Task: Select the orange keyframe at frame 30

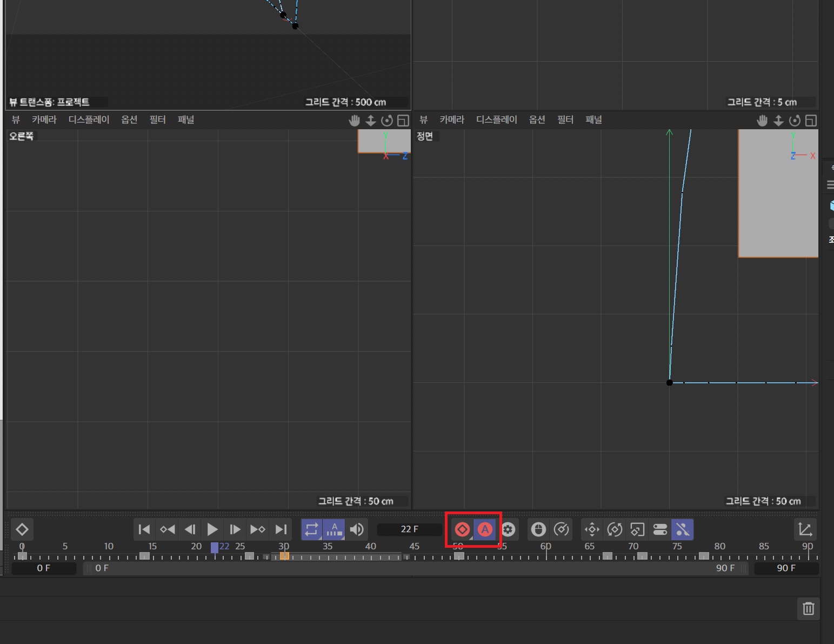Action: click(285, 556)
